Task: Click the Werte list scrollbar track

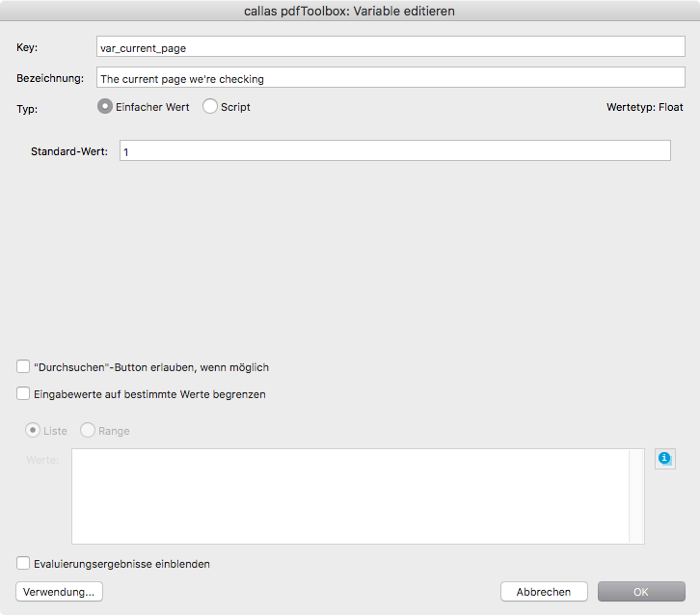Action: pyautogui.click(x=636, y=496)
